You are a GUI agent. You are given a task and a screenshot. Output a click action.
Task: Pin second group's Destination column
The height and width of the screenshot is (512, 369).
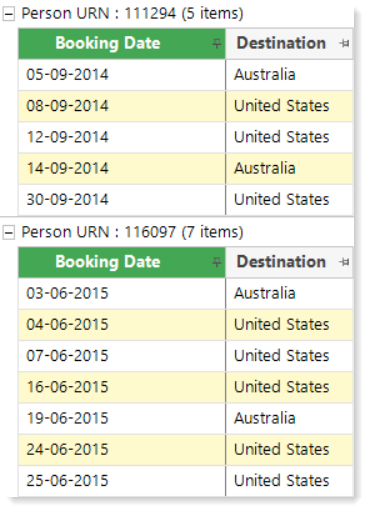[344, 262]
